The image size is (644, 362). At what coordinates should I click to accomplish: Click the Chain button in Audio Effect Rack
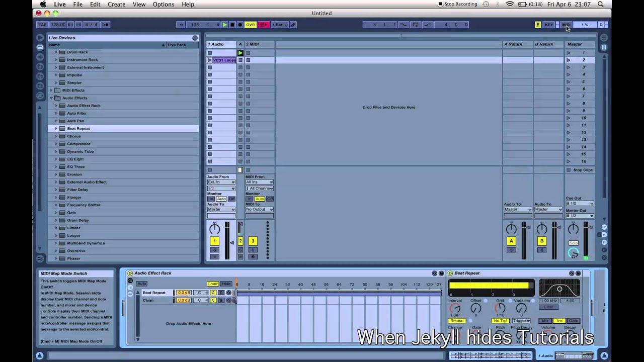(x=213, y=284)
